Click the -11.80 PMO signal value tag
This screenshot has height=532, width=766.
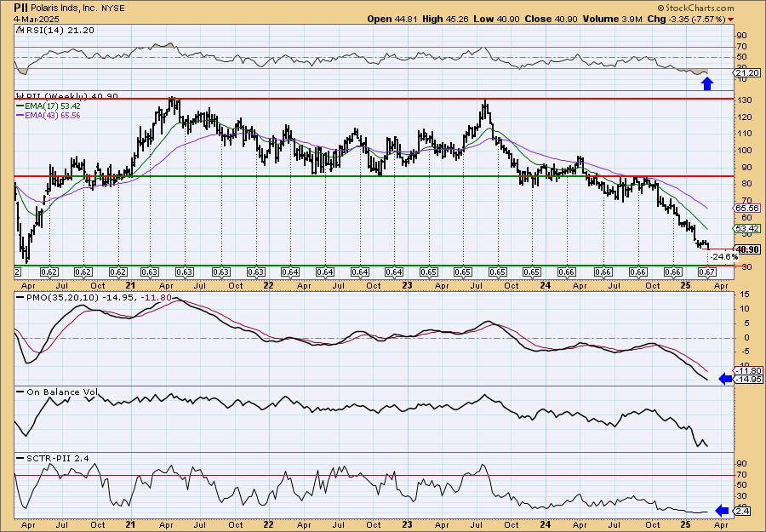tap(746, 371)
